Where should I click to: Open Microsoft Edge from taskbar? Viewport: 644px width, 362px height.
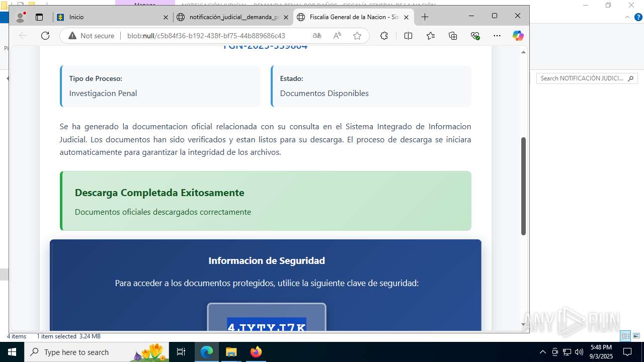click(207, 352)
